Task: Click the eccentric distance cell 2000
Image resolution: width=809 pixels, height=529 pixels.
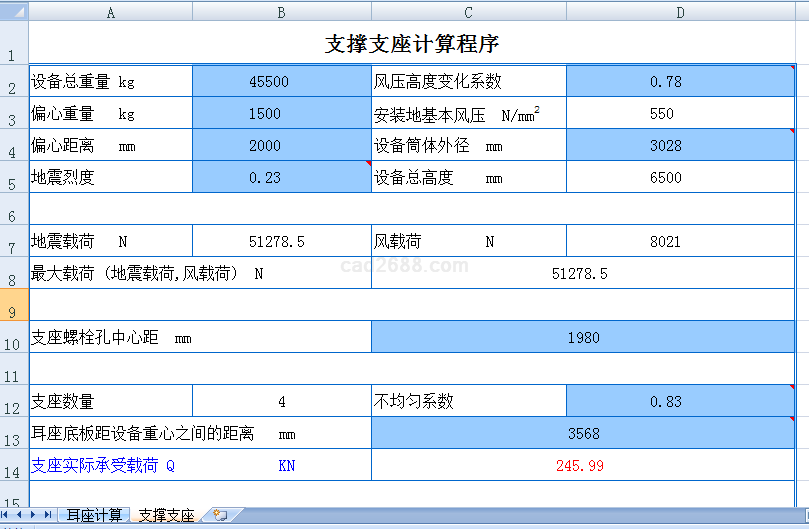Action: pyautogui.click(x=281, y=146)
